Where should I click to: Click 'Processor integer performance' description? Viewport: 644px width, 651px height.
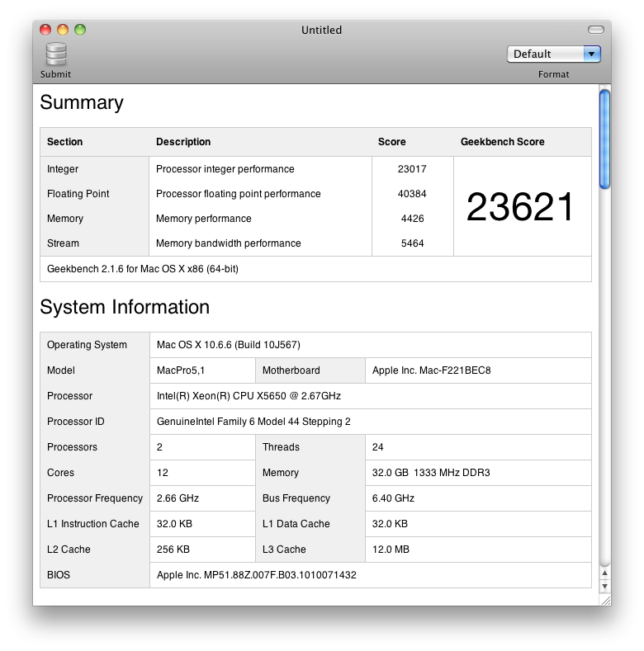[x=225, y=169]
